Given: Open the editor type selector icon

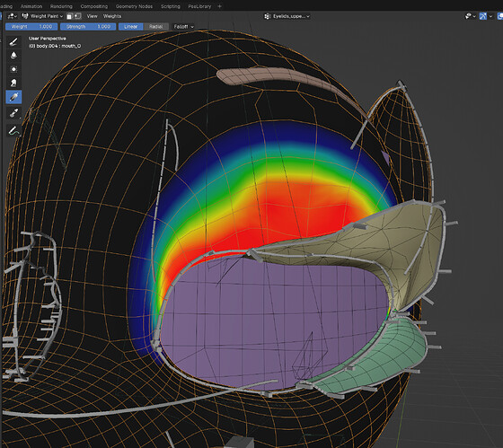Looking at the screenshot, I should [13, 16].
